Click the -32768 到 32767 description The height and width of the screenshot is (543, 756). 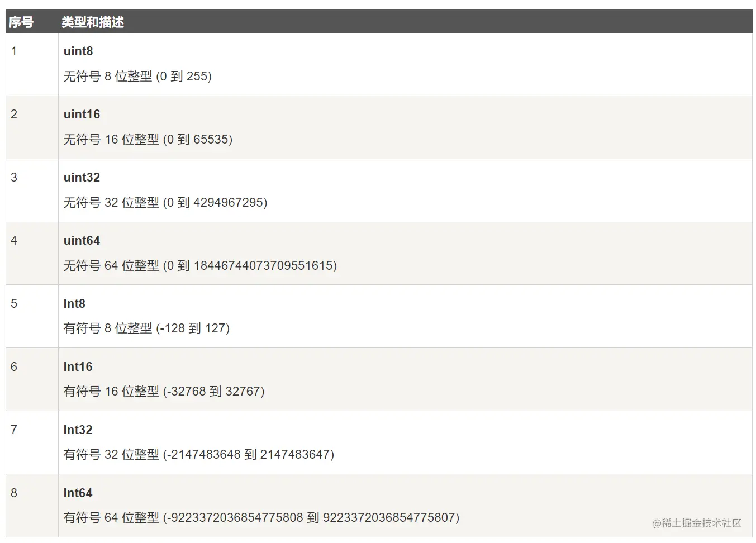coord(164,392)
